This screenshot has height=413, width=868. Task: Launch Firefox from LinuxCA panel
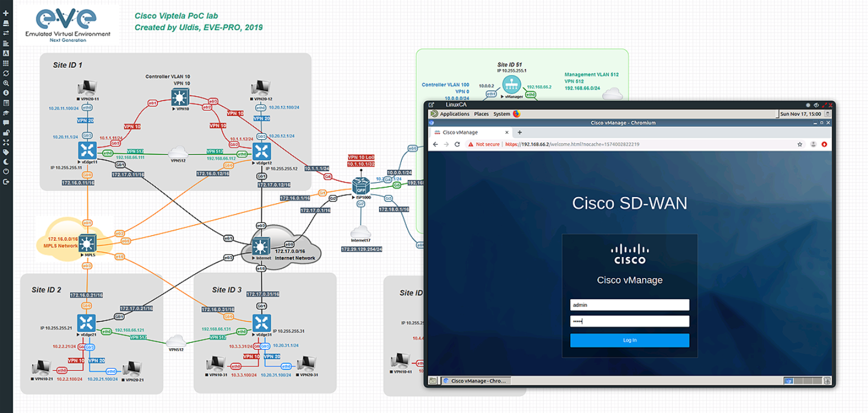click(517, 114)
